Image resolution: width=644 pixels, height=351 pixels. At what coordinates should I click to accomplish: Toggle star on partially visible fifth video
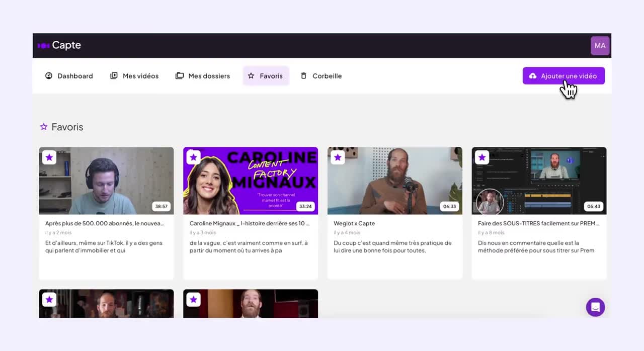click(49, 300)
